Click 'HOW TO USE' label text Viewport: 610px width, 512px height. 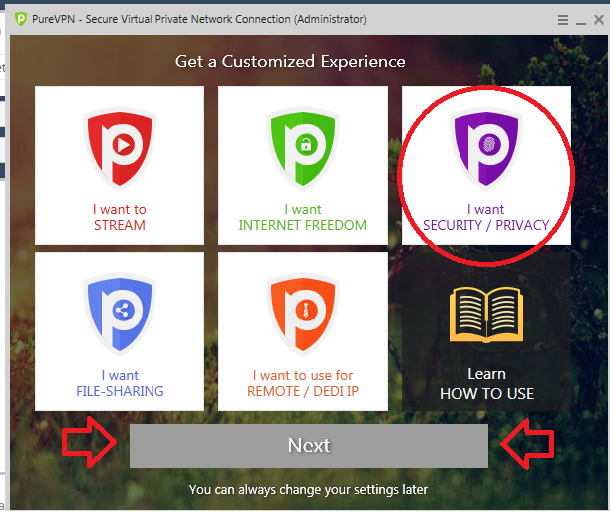click(487, 394)
